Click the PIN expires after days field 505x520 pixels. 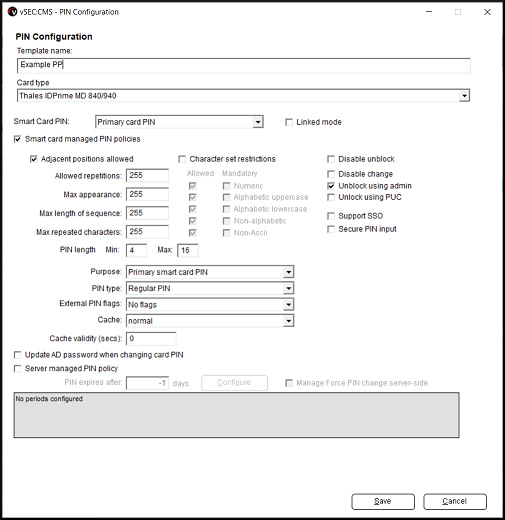click(147, 383)
